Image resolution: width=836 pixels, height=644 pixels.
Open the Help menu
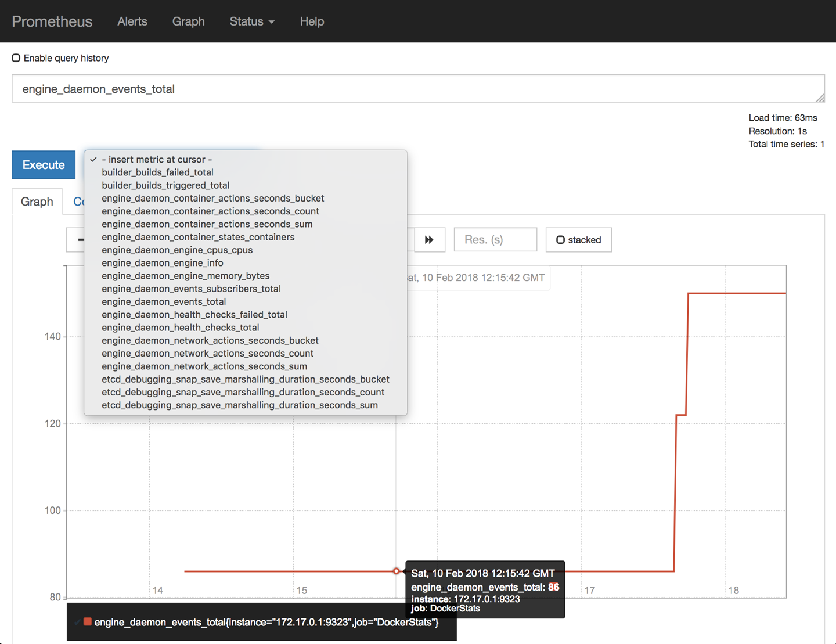312,21
